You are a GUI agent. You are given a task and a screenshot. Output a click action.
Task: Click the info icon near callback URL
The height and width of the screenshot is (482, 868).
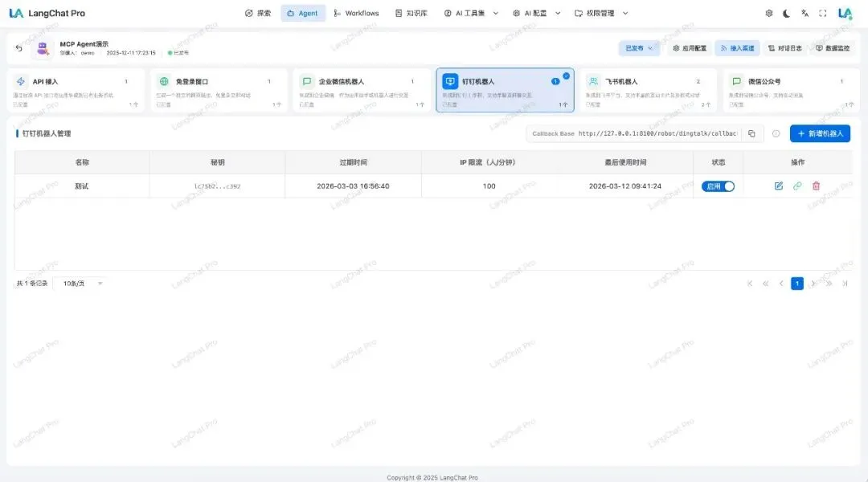point(776,133)
